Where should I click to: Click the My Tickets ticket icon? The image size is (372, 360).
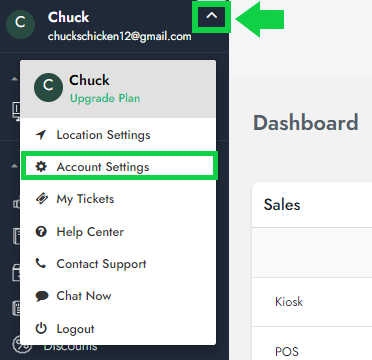pyautogui.click(x=41, y=199)
